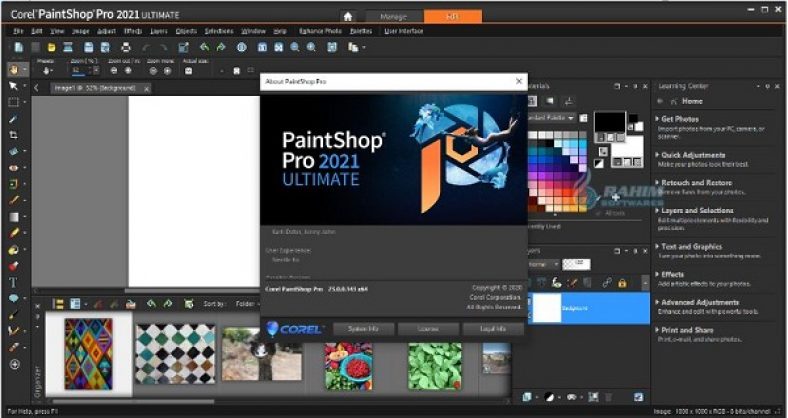Select the rectangular Selection tool

point(14,102)
